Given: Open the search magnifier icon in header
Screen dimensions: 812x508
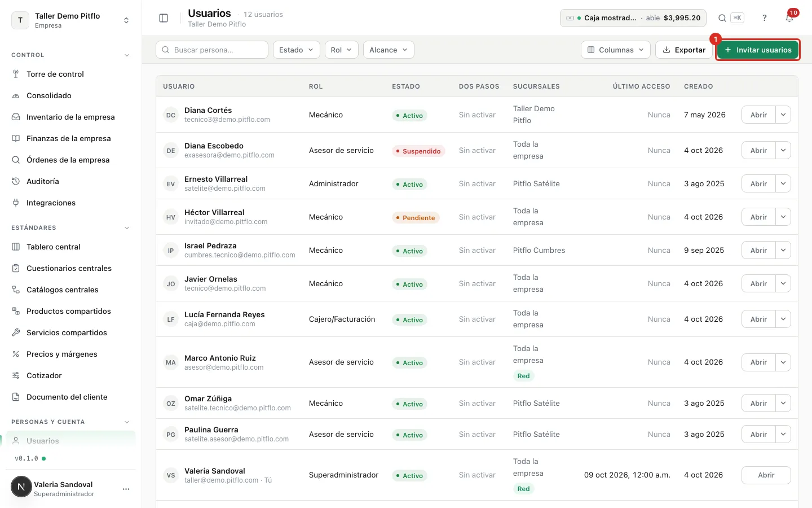Looking at the screenshot, I should coord(722,18).
